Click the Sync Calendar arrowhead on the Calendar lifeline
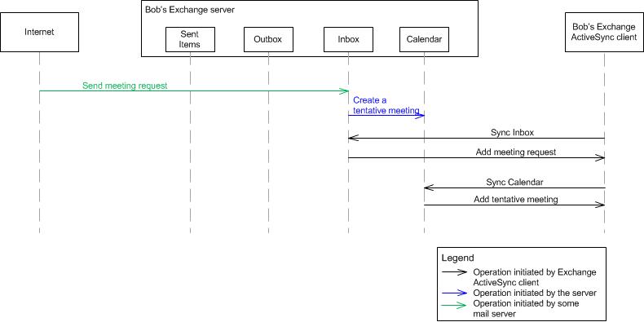Screen dimensions: 644x322 [x=429, y=187]
